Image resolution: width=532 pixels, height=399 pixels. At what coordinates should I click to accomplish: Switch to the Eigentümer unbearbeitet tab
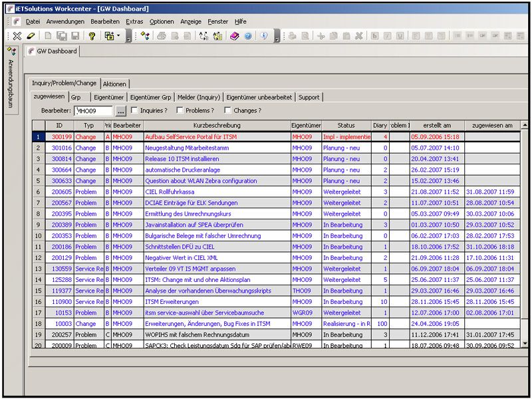point(259,97)
